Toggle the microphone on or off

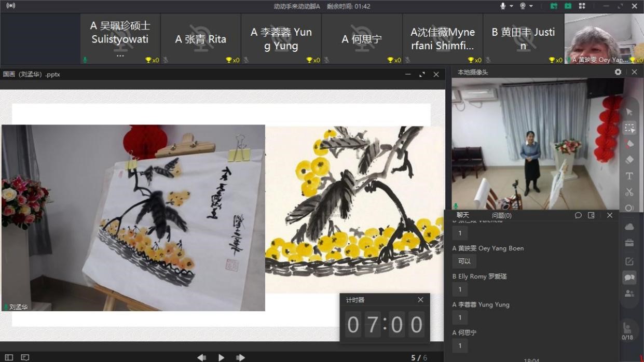coord(503,6)
